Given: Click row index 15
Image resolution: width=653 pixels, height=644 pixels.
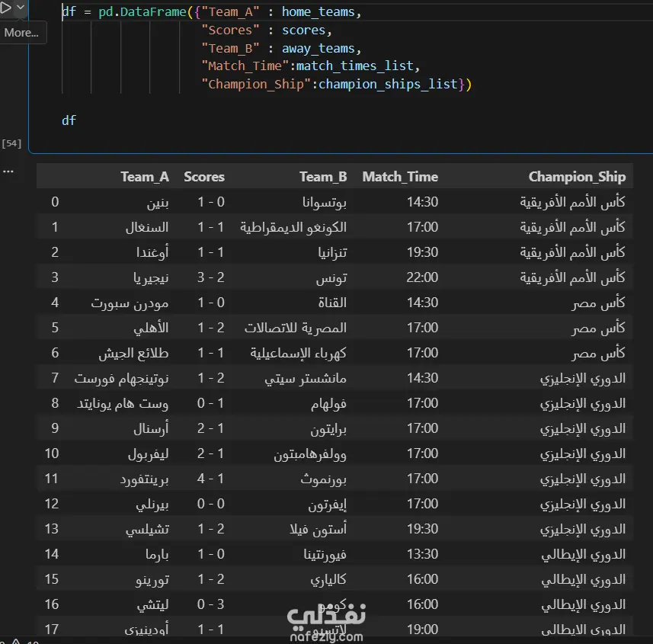Looking at the screenshot, I should 52,578.
